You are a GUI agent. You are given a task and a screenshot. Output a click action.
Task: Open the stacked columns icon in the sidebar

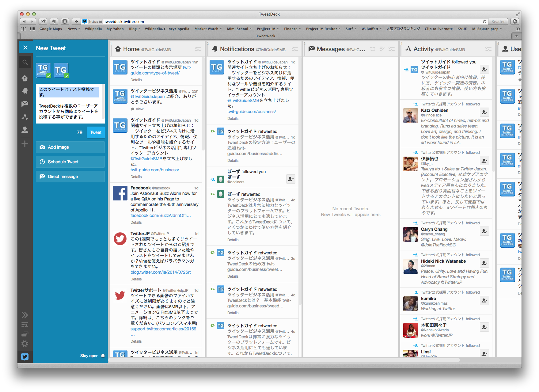[x=25, y=334]
